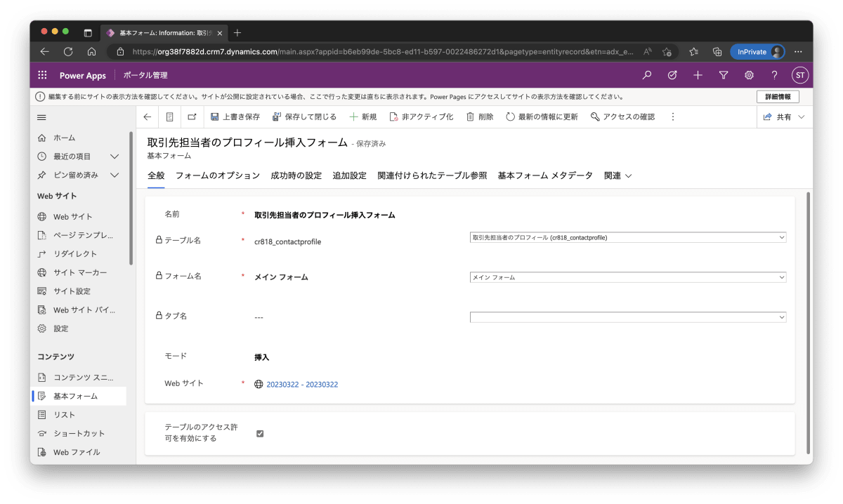Open サイト マーカー in the sidebar

tap(80, 272)
